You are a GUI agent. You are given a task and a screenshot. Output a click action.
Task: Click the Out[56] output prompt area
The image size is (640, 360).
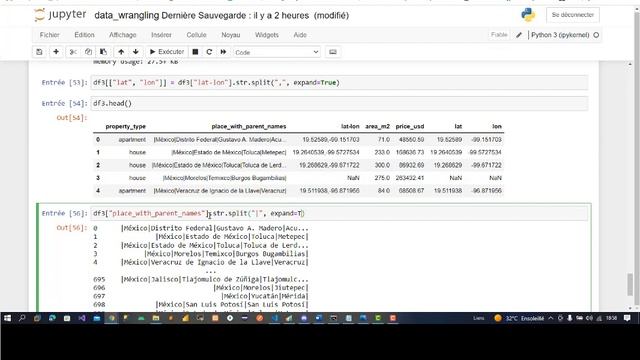[72, 228]
